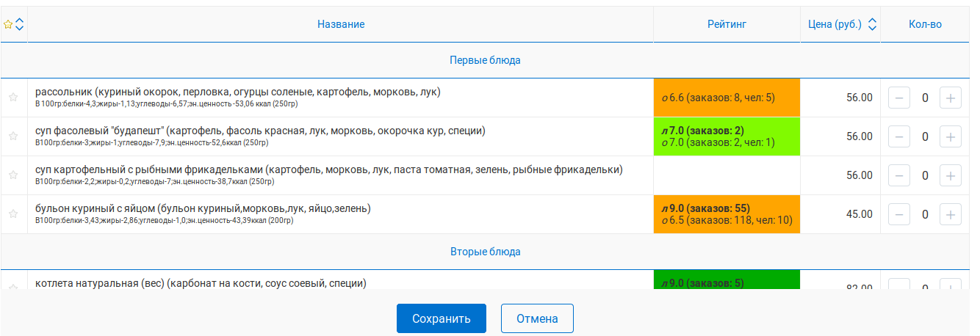
Task: Sort by favorites using star column arrows
Action: [x=19, y=24]
